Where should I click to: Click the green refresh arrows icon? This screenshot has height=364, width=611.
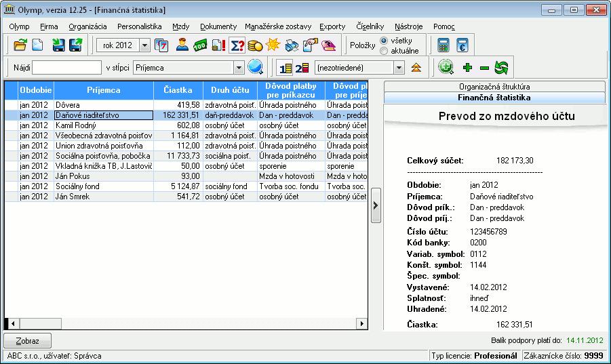[x=501, y=68]
